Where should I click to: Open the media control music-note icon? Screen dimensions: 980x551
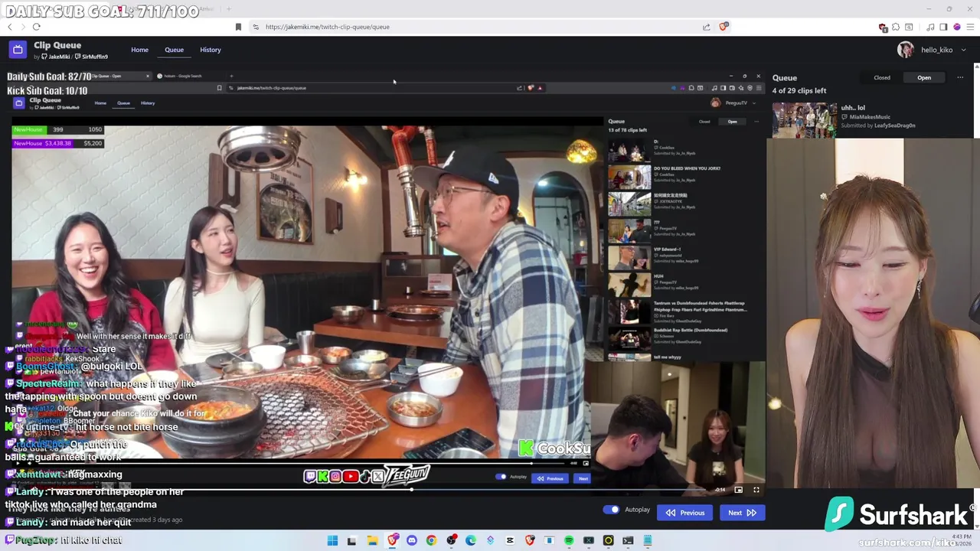tap(930, 27)
